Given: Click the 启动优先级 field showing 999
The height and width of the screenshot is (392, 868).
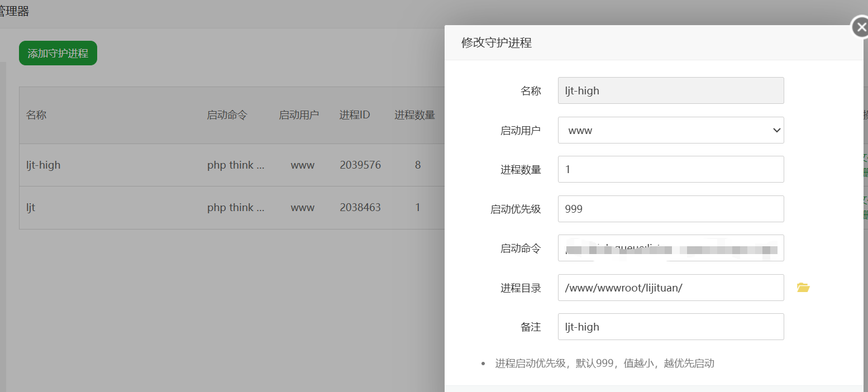Looking at the screenshot, I should pyautogui.click(x=670, y=209).
